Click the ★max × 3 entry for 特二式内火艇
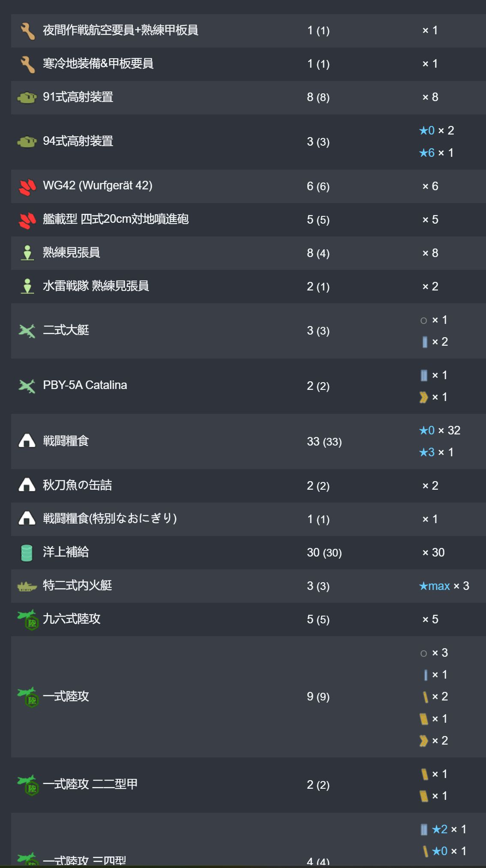 click(x=444, y=586)
